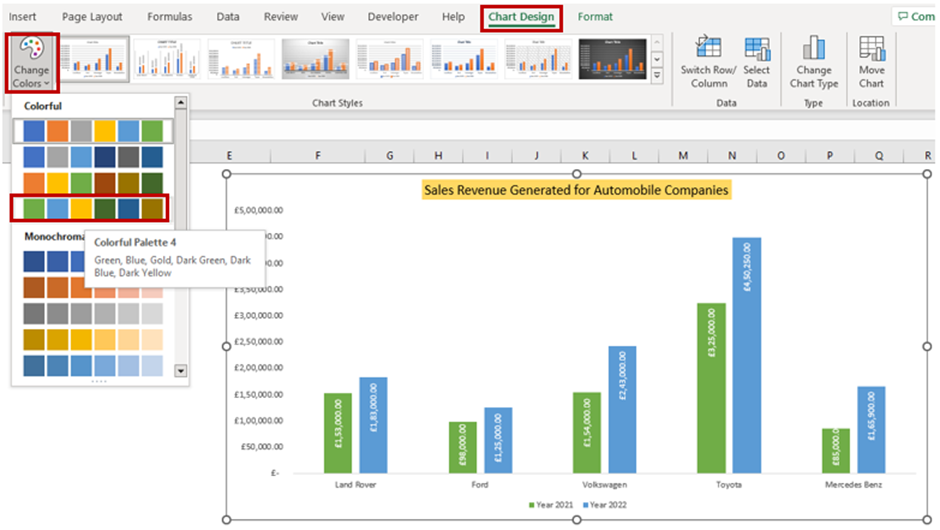
Task: Select the monochromatic light blue bottom row
Action: (x=93, y=366)
